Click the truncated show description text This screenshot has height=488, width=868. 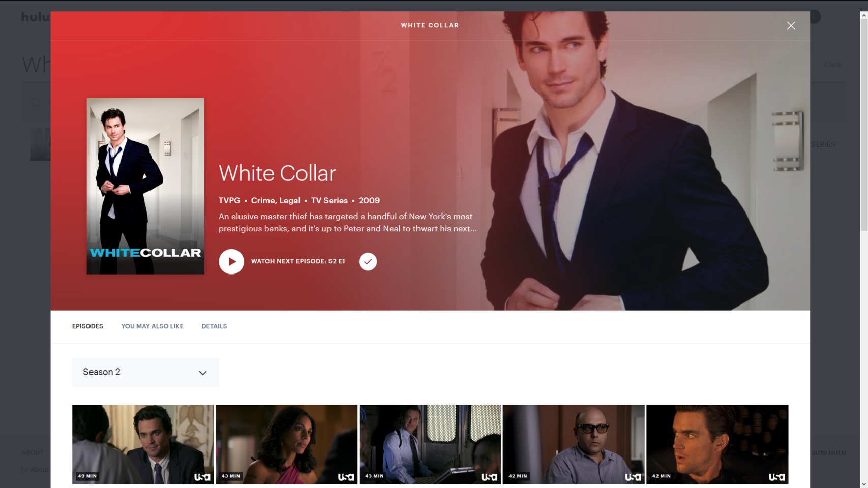coord(347,223)
